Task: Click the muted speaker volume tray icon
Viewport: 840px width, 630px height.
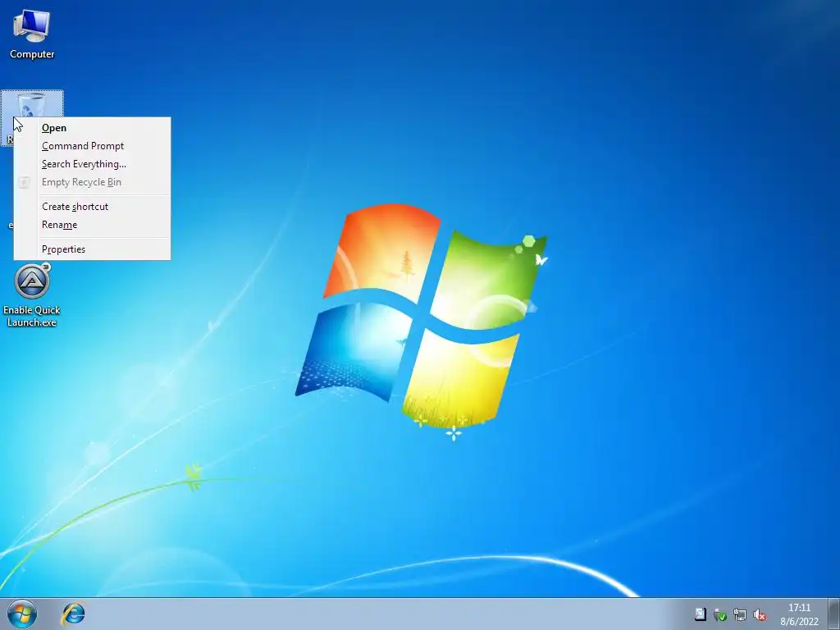Action: 760,615
